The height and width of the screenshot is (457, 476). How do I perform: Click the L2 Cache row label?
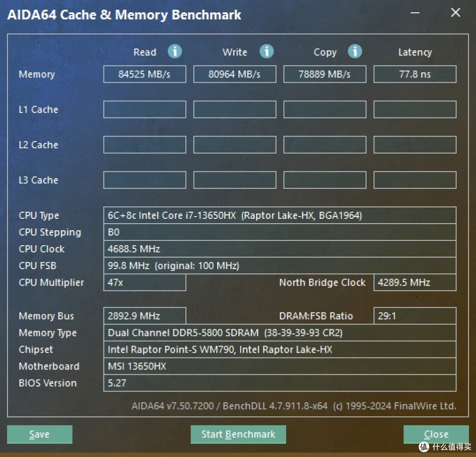pos(38,145)
